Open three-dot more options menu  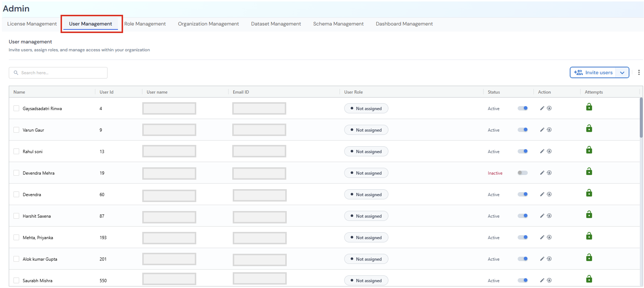pos(639,73)
